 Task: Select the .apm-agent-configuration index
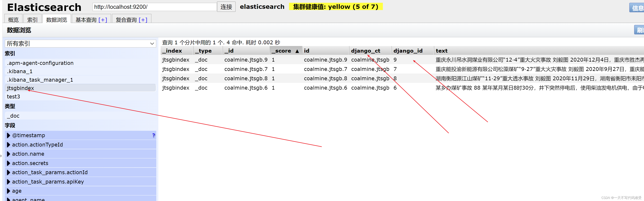pyautogui.click(x=80, y=63)
